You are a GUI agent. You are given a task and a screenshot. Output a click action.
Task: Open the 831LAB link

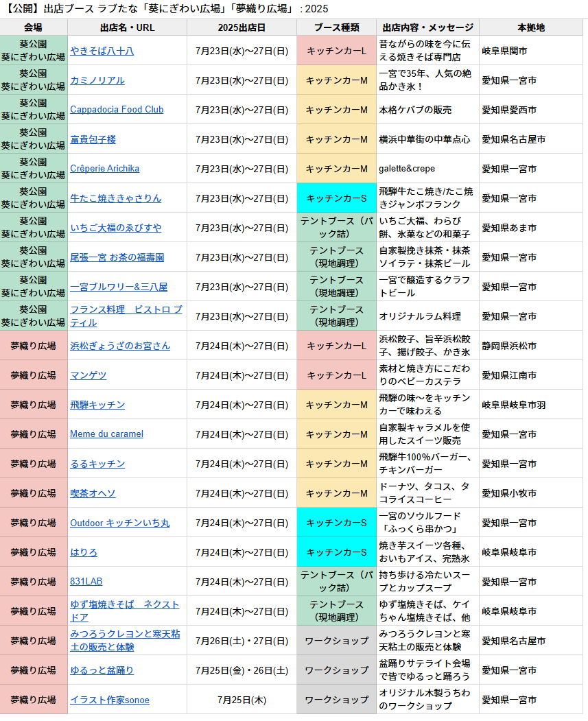pos(86,581)
